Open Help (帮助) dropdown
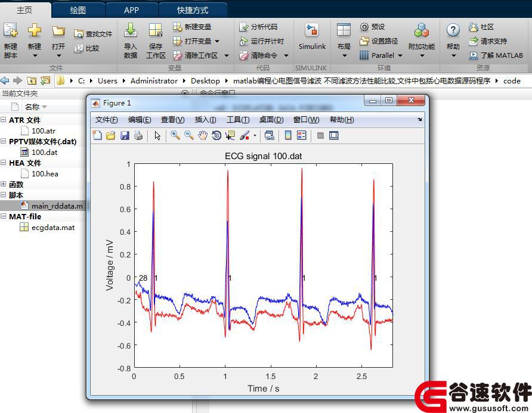532x413 pixels. point(453,55)
